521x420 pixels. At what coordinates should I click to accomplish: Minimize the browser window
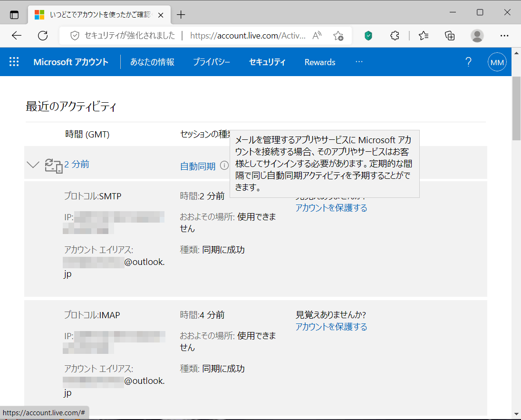(x=453, y=12)
